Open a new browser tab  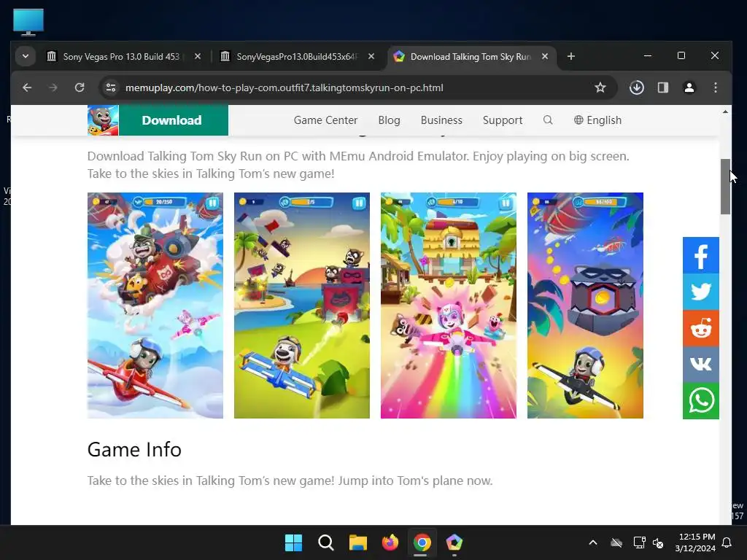[570, 56]
